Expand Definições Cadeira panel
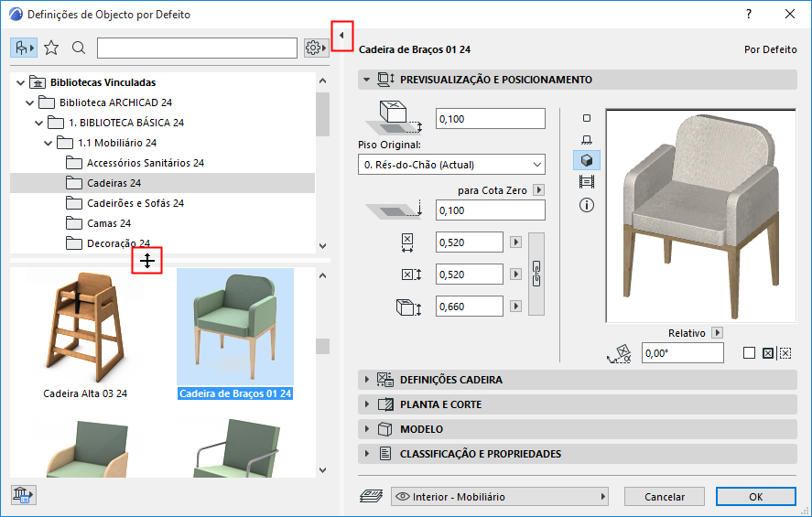Image resolution: width=812 pixels, height=517 pixels. [367, 380]
